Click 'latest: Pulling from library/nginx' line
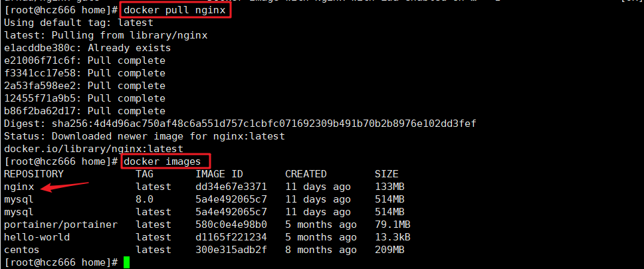 106,35
